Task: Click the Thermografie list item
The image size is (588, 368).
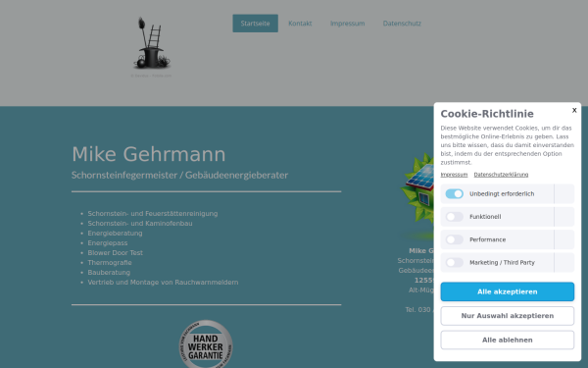Action: tap(110, 262)
